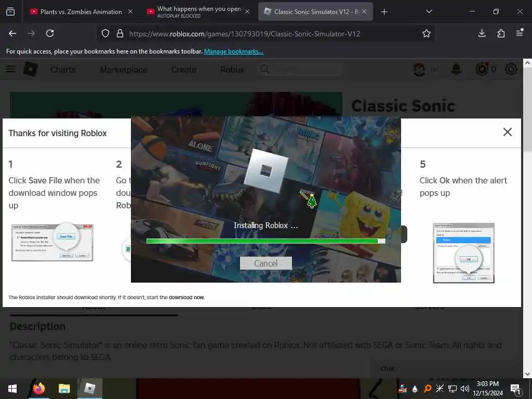The height and width of the screenshot is (399, 532).
Task: Open the Robux page
Action: click(232, 70)
